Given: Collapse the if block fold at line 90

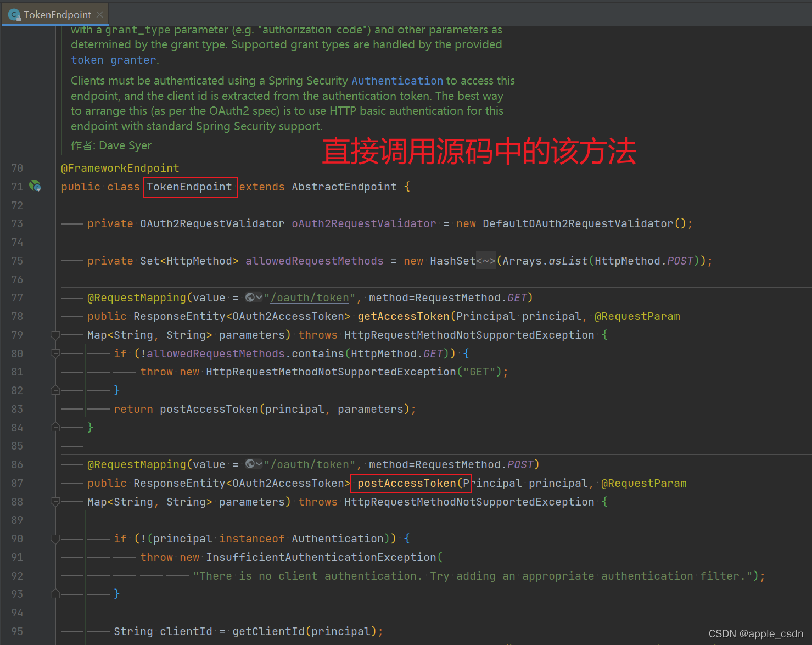Looking at the screenshot, I should (55, 539).
